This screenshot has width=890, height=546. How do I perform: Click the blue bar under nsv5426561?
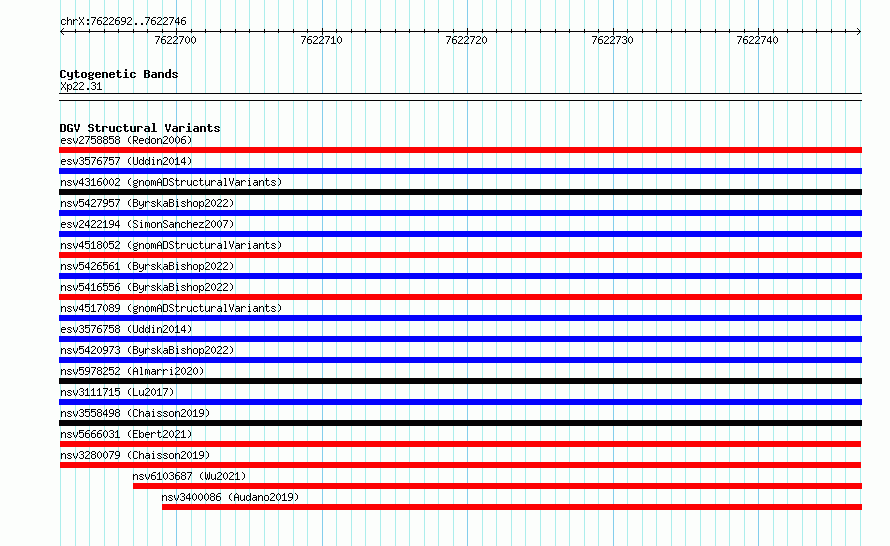click(x=460, y=276)
